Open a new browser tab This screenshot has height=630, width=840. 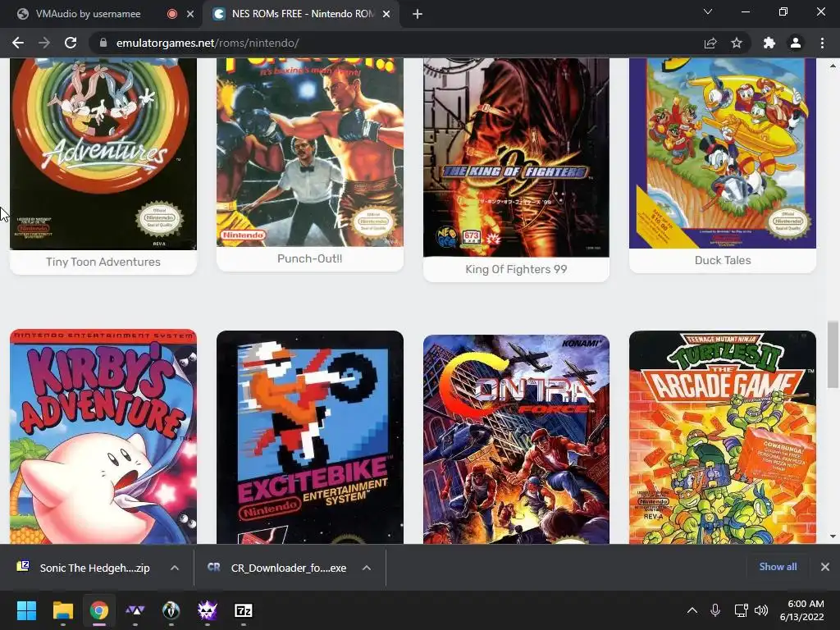point(418,14)
